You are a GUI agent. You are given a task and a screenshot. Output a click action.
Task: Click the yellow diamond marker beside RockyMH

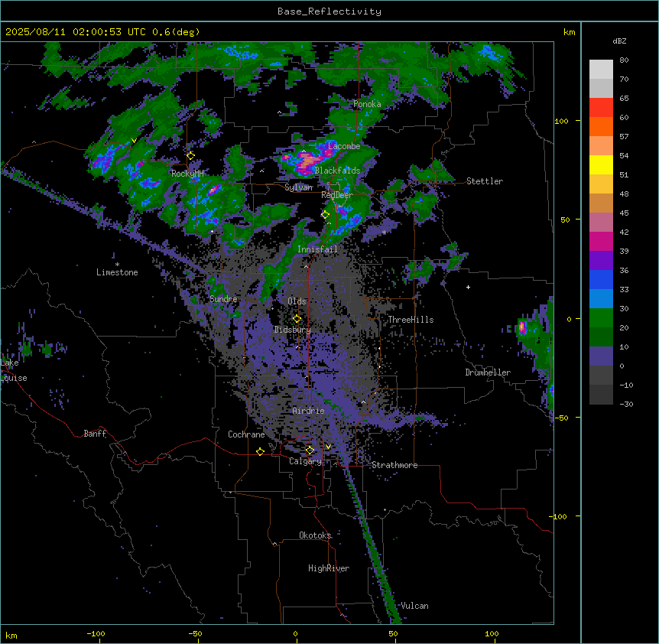point(191,156)
